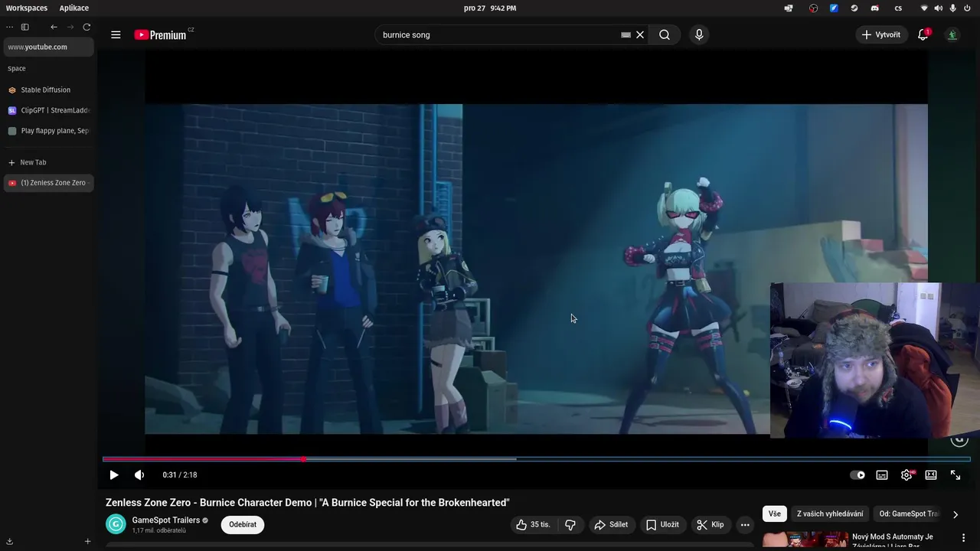This screenshot has width=980, height=551.
Task: Open OBS tray icon
Action: coord(814,8)
